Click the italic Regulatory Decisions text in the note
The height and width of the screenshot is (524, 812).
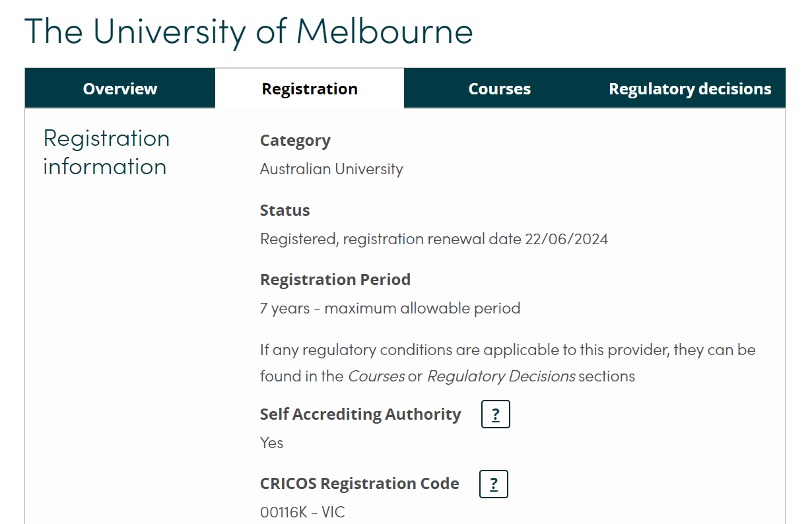click(501, 376)
